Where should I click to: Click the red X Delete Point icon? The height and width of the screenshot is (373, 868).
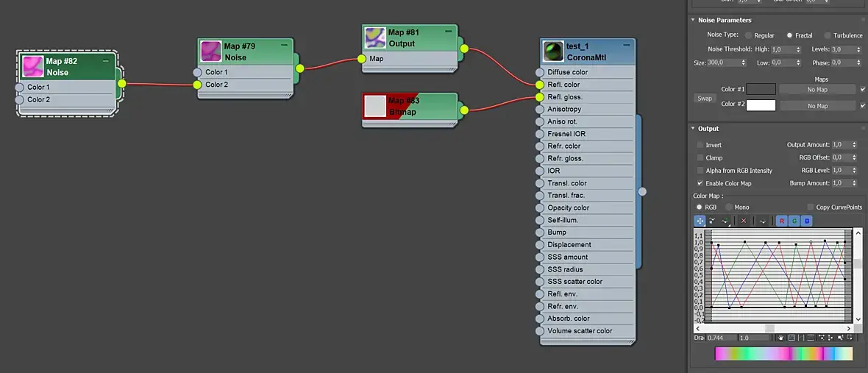pyautogui.click(x=744, y=221)
